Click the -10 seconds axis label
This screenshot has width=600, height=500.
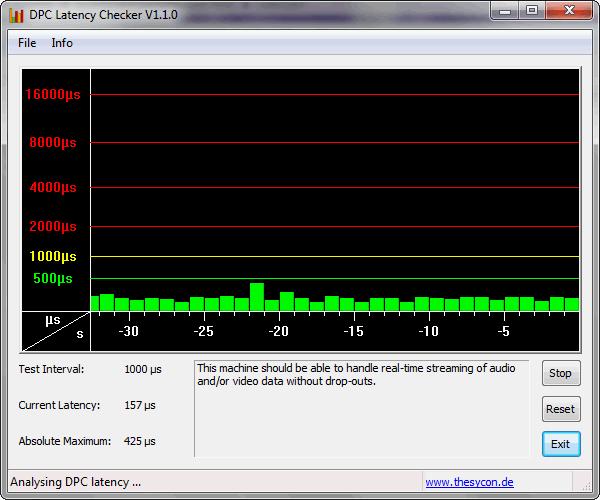429,331
